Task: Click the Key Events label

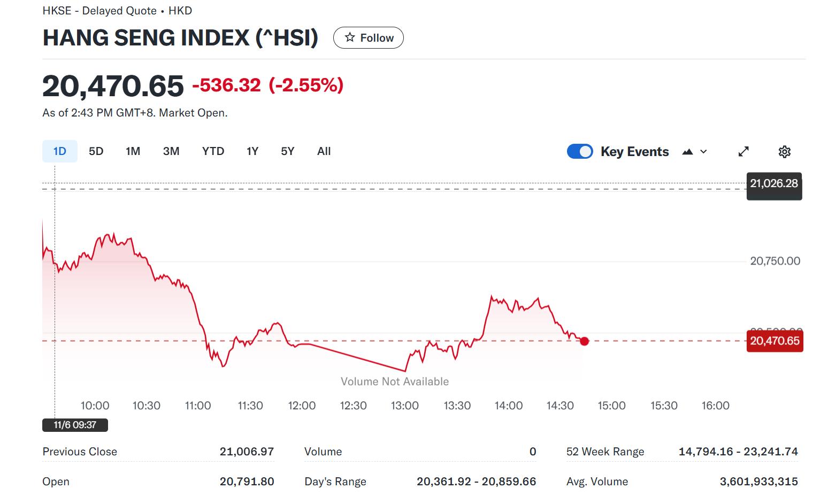Action: tap(634, 152)
